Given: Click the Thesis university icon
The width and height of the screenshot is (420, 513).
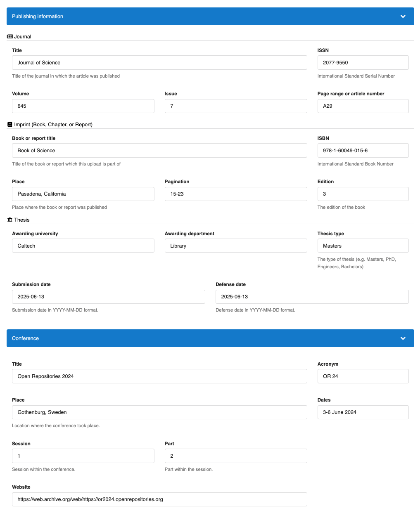Looking at the screenshot, I should (x=10, y=220).
